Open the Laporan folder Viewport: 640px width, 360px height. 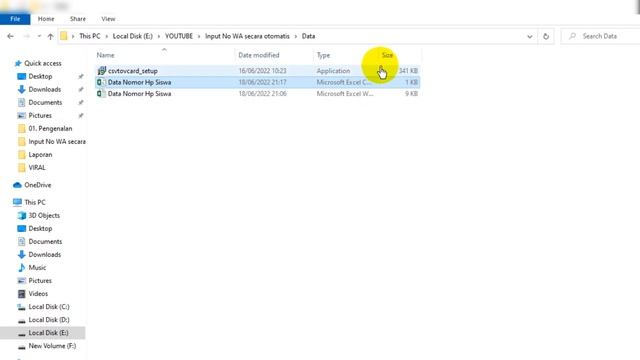(x=40, y=155)
